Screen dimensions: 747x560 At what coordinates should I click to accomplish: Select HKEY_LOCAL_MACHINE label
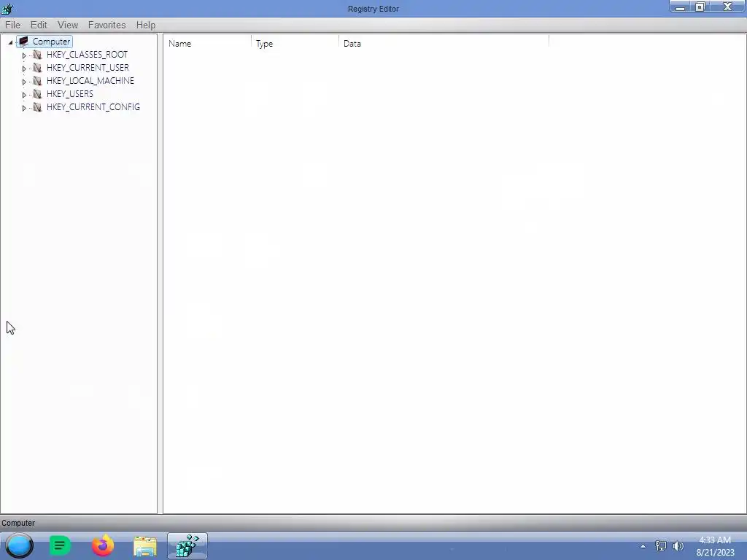90,80
